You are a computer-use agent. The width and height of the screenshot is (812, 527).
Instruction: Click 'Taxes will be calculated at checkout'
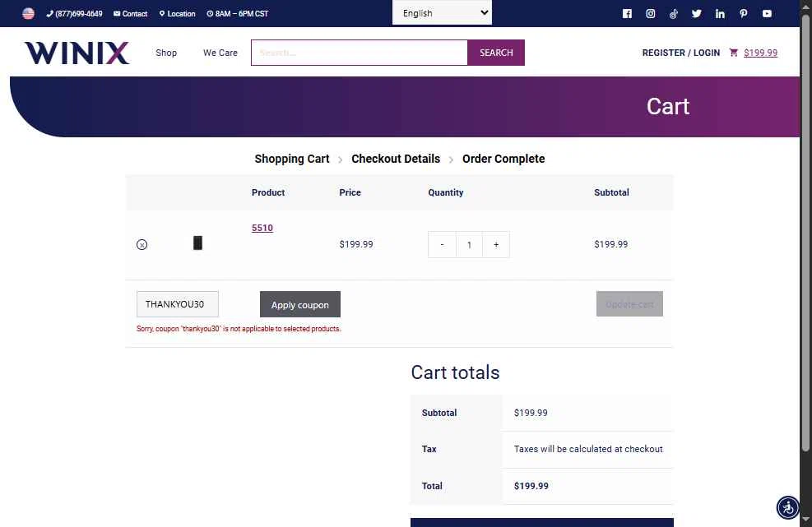coord(588,450)
